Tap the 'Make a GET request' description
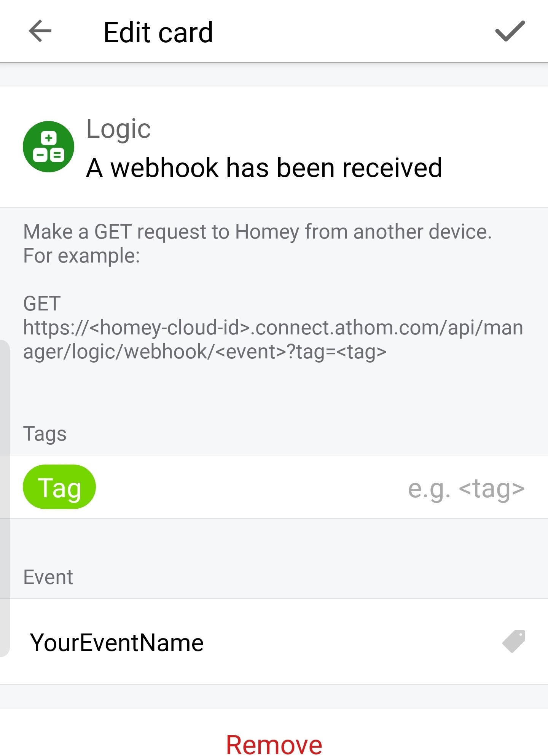 (257, 232)
